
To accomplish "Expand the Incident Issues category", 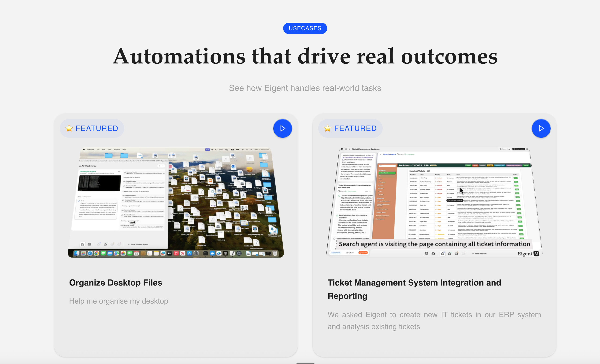I will point(381,212).
